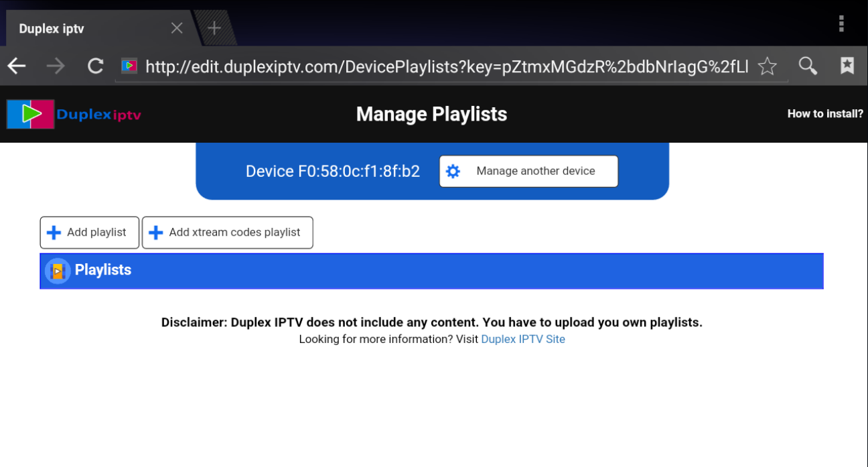Click Add playlist button

coord(90,232)
